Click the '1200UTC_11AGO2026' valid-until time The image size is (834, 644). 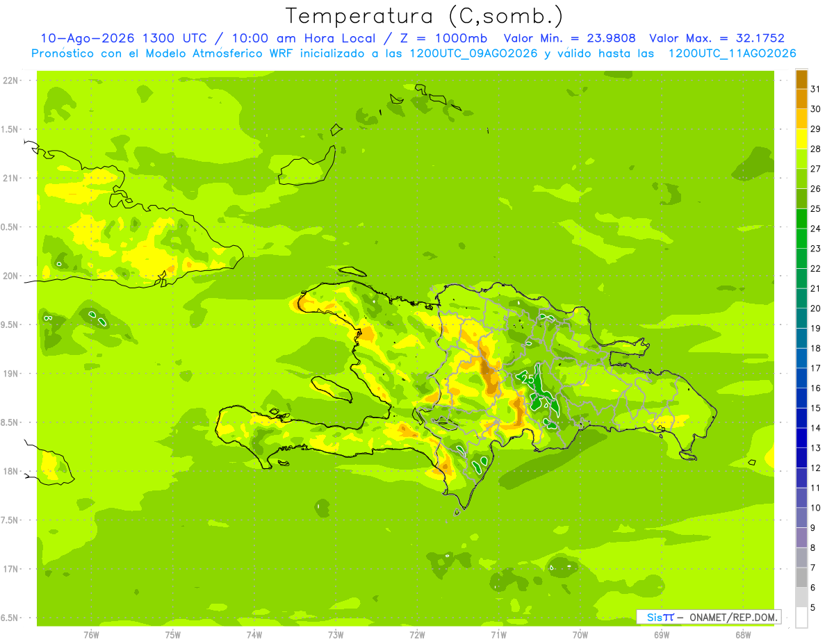[732, 53]
